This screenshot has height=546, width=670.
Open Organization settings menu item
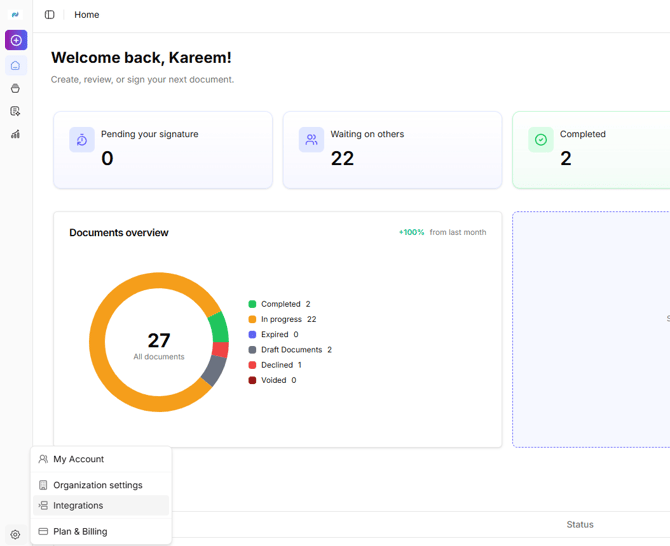tap(97, 485)
